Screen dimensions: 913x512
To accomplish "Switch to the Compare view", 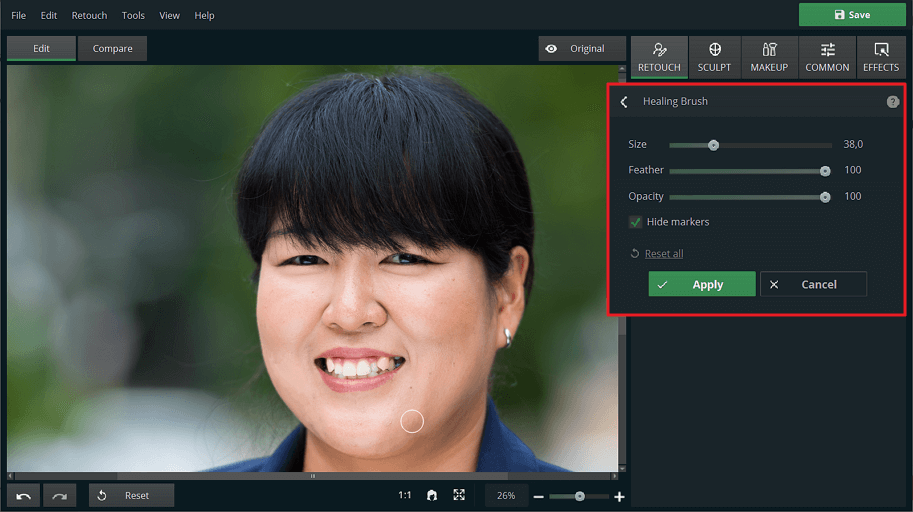I will pos(112,48).
